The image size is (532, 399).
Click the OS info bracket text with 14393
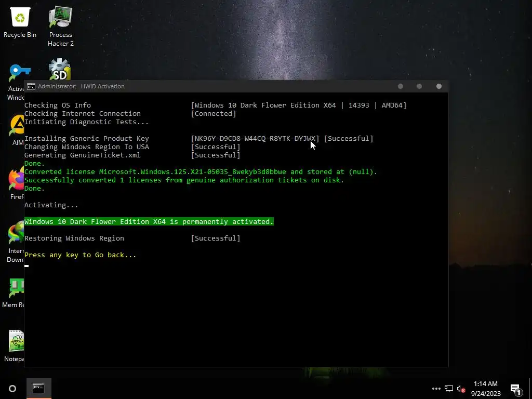[x=299, y=105]
